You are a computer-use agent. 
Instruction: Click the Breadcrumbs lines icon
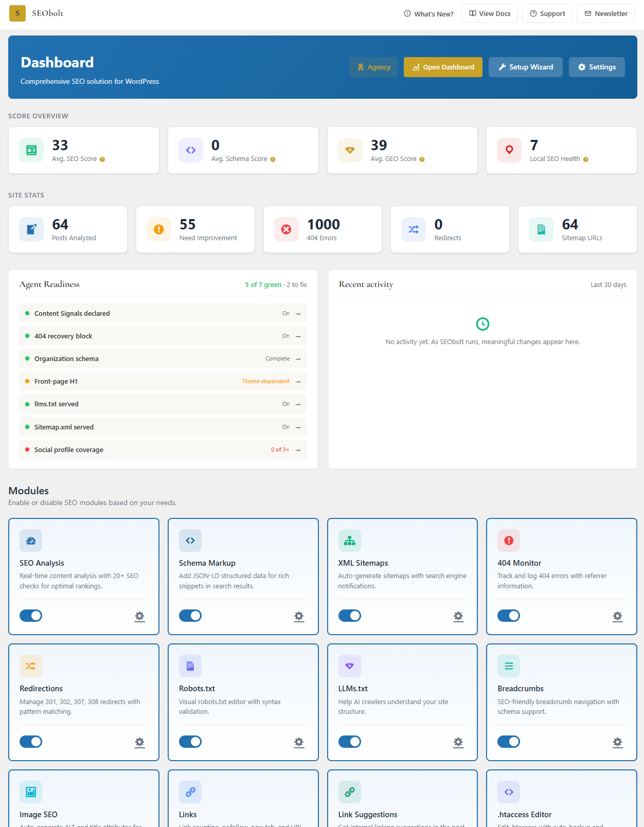tap(509, 666)
